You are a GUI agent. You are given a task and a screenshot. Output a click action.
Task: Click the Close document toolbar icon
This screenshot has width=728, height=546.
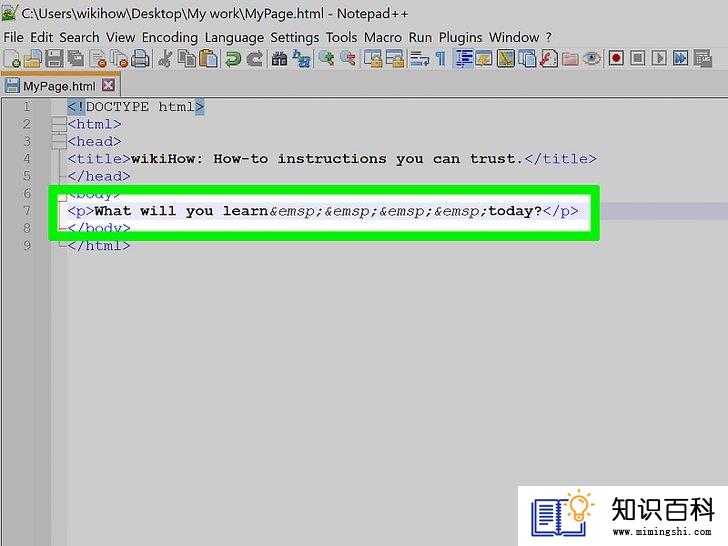(98, 59)
